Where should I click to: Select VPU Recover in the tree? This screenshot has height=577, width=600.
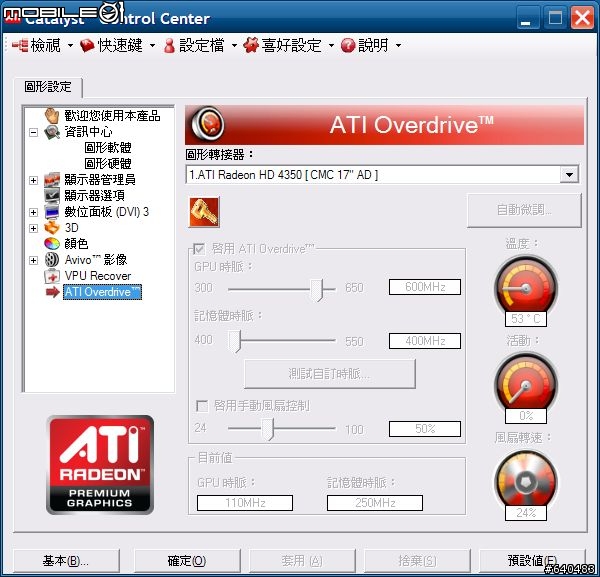tap(98, 276)
